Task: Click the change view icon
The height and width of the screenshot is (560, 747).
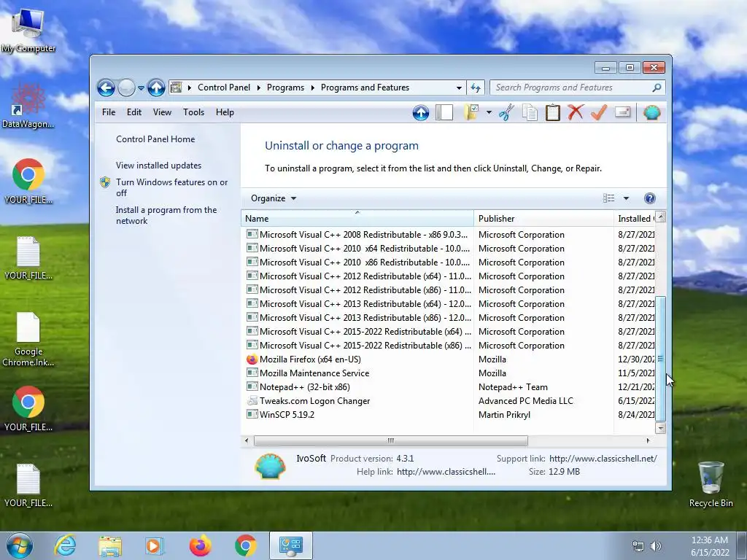Action: pyautogui.click(x=609, y=198)
